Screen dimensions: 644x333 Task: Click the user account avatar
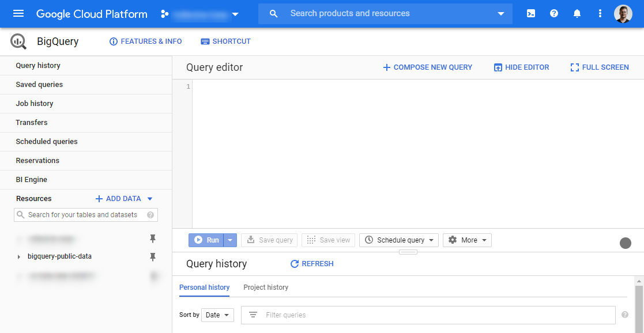coord(623,14)
